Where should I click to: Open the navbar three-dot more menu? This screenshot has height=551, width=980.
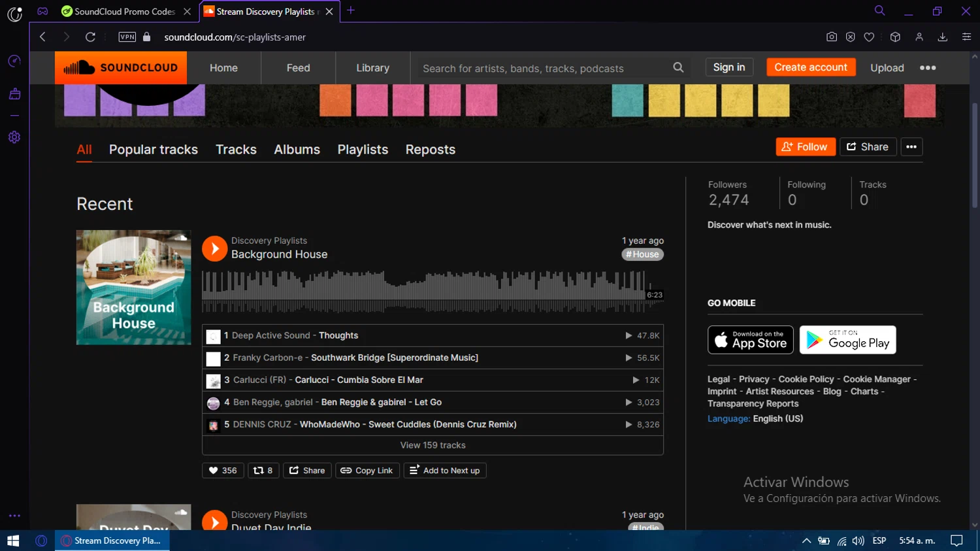point(928,68)
